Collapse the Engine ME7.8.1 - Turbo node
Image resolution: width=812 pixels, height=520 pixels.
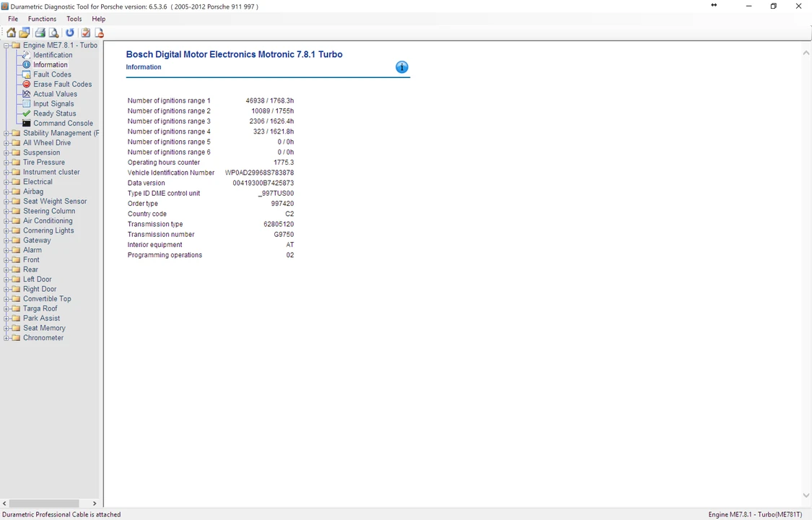tap(6, 45)
